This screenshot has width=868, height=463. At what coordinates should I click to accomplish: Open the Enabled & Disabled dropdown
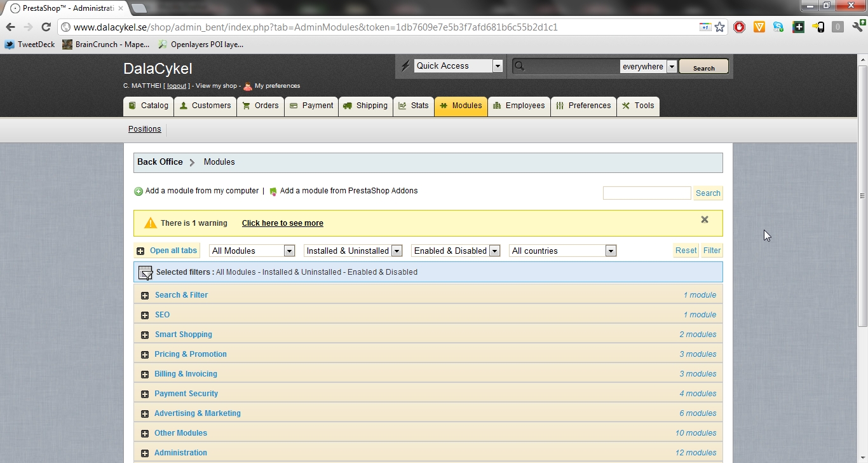pos(456,251)
